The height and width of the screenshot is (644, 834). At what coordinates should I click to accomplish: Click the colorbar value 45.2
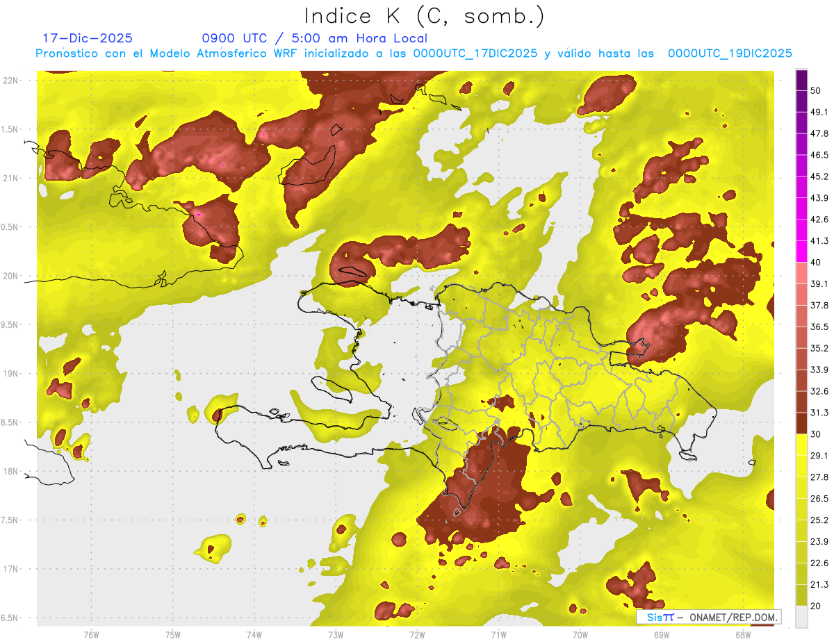[820, 176]
